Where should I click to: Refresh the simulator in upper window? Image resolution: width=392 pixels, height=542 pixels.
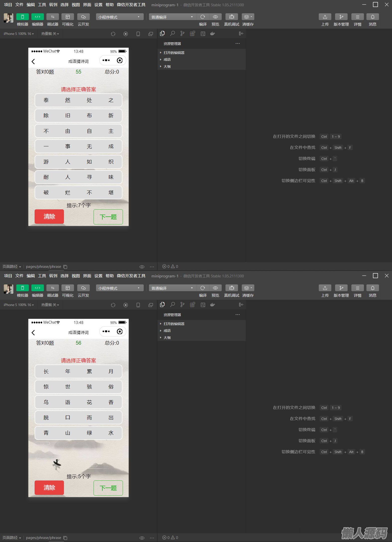pos(113,34)
